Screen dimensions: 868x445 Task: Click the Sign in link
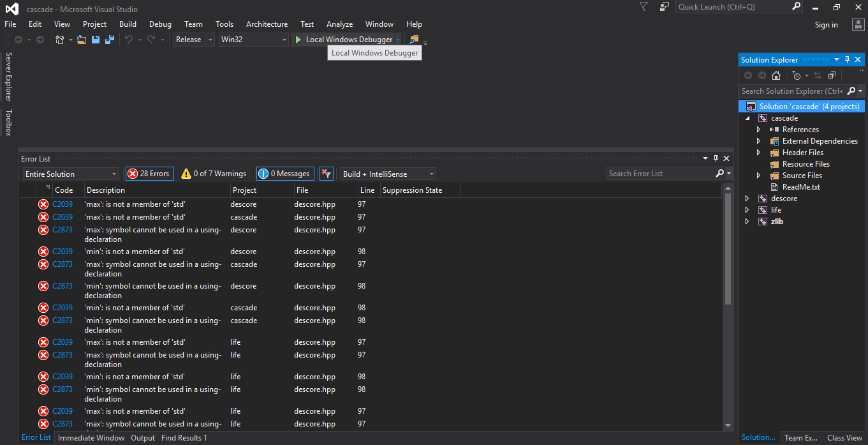pyautogui.click(x=827, y=25)
